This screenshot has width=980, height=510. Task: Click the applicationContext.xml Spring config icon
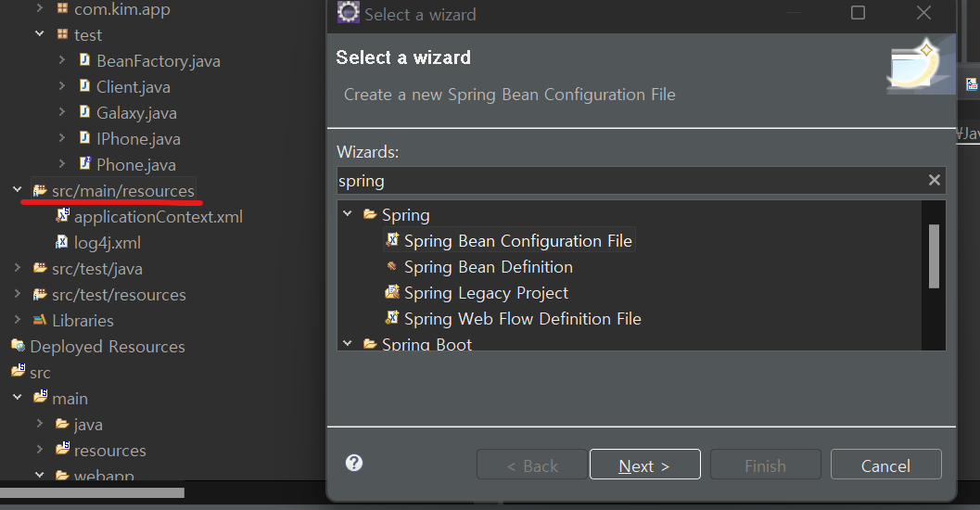pyautogui.click(x=62, y=216)
